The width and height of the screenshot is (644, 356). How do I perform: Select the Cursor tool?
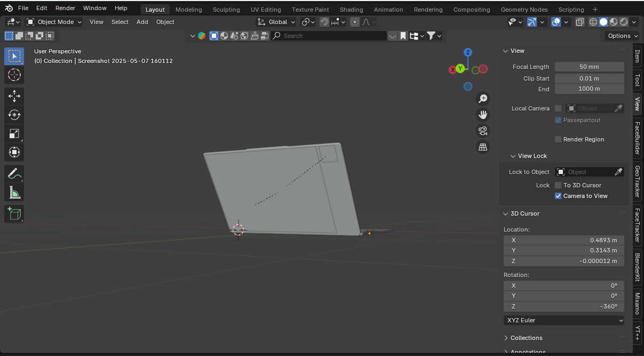tap(14, 75)
